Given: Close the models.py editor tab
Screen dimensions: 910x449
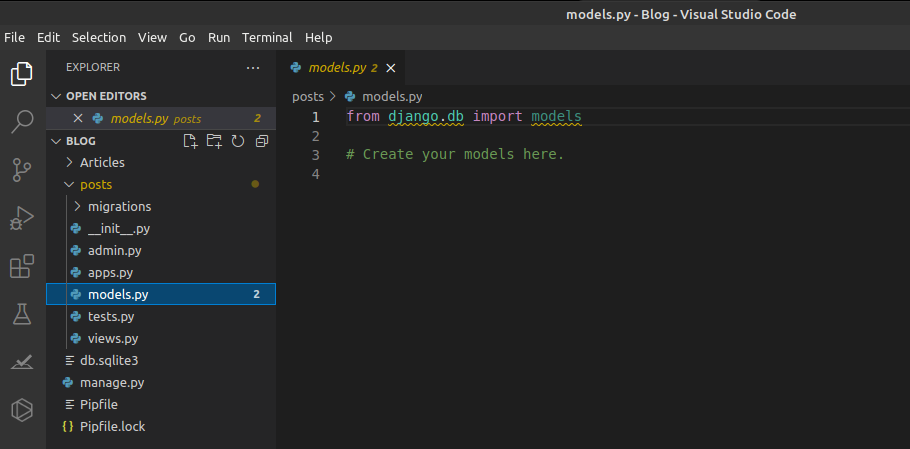Looking at the screenshot, I should click(391, 68).
